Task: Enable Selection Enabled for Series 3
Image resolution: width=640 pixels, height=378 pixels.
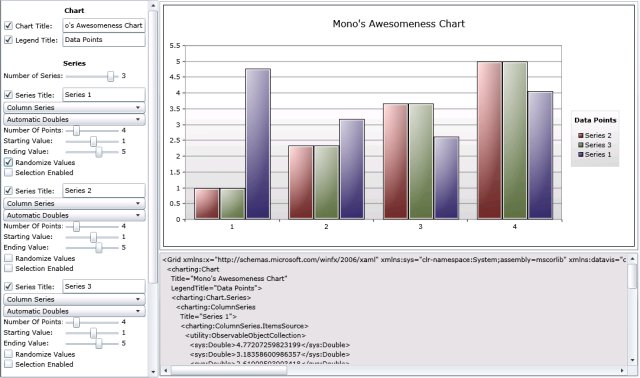Action: [x=8, y=364]
